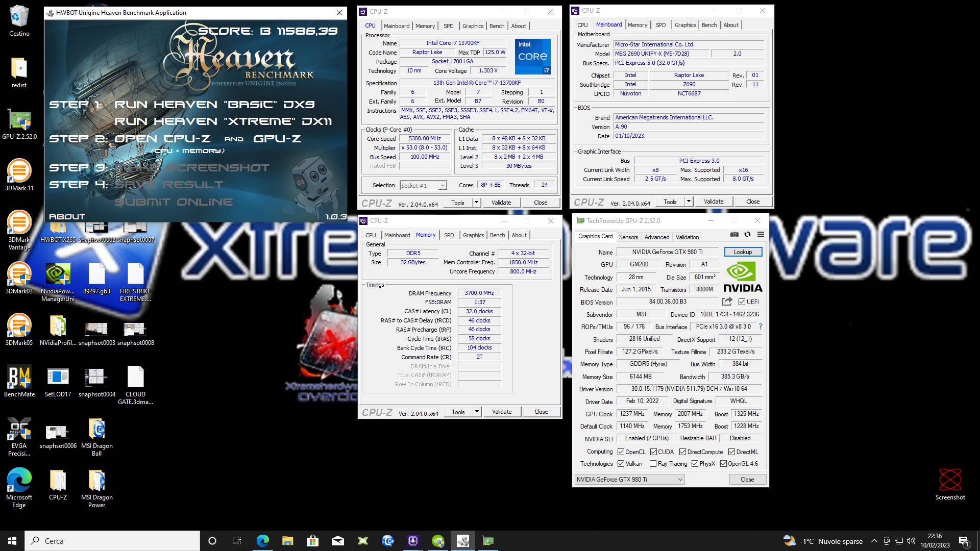Launch Microsoft Edge from the desktop

tap(19, 488)
